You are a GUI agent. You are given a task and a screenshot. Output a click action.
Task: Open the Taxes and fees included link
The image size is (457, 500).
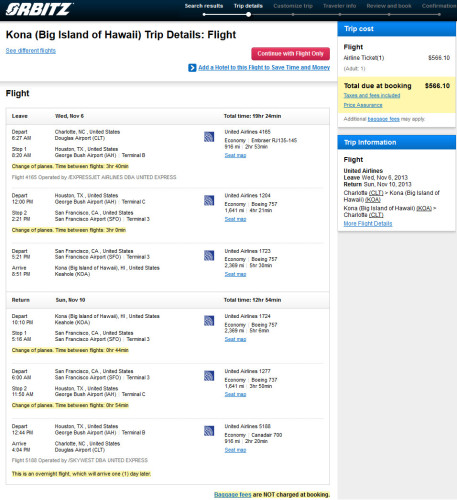(372, 95)
